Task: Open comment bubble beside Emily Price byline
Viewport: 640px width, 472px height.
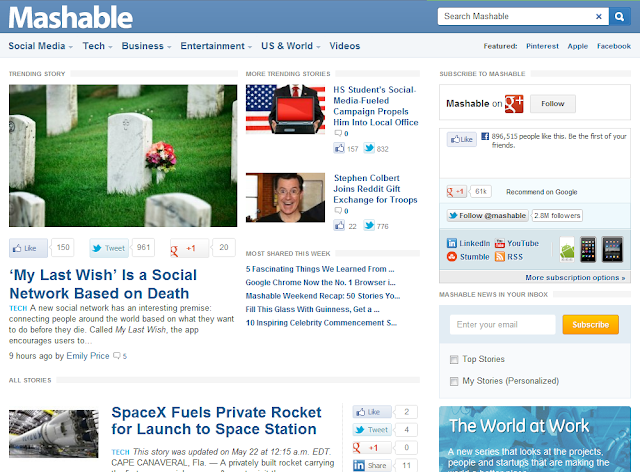Action: click(x=117, y=356)
